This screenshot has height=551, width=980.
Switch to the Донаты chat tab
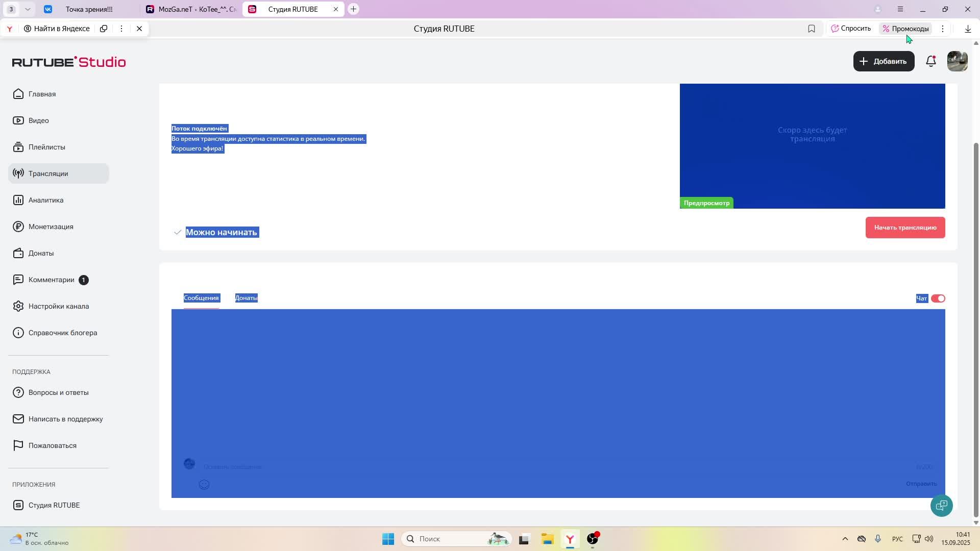click(246, 298)
